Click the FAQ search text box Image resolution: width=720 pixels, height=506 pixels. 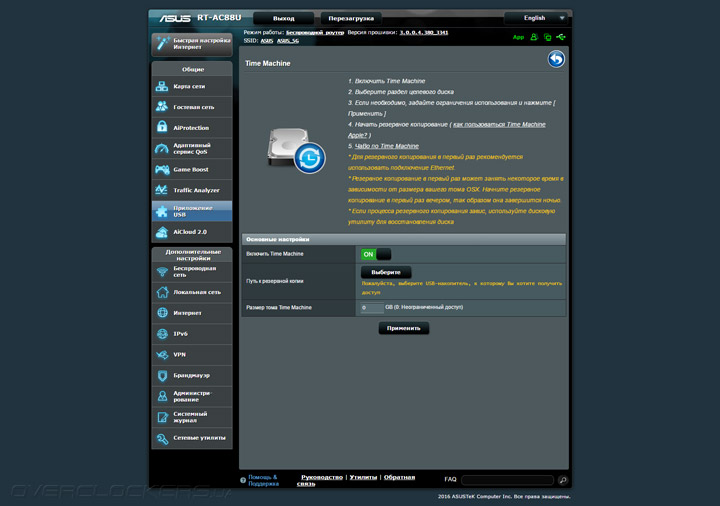[507, 480]
